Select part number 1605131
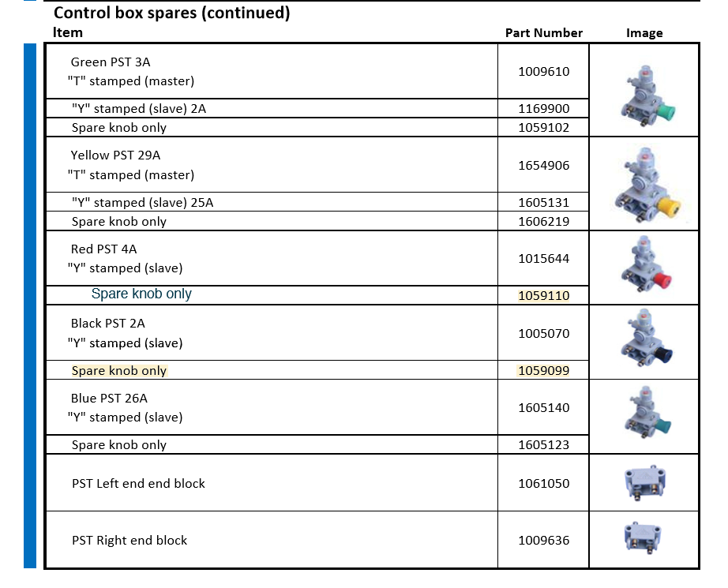Image resolution: width=728 pixels, height=588 pixels. click(544, 203)
